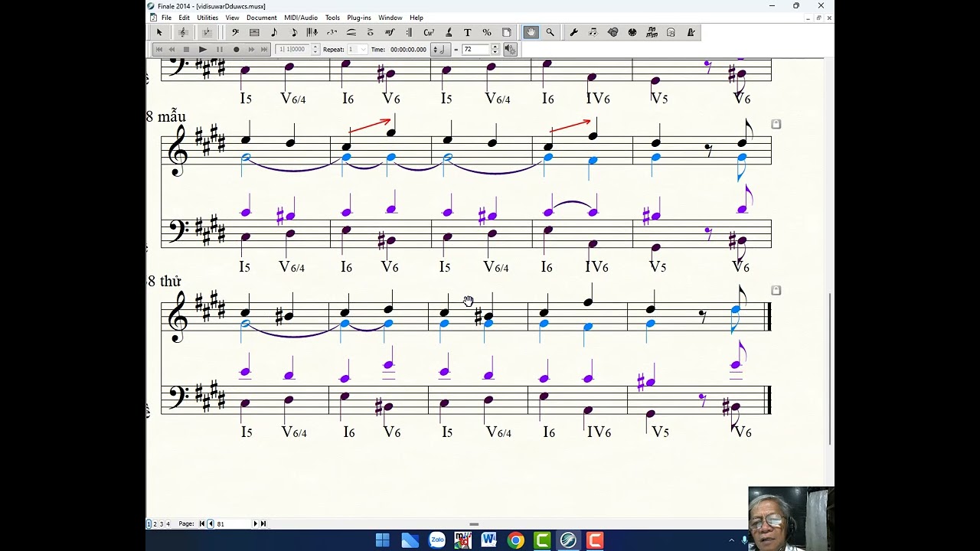
Task: Select the Expression mf tool
Action: pos(390,32)
